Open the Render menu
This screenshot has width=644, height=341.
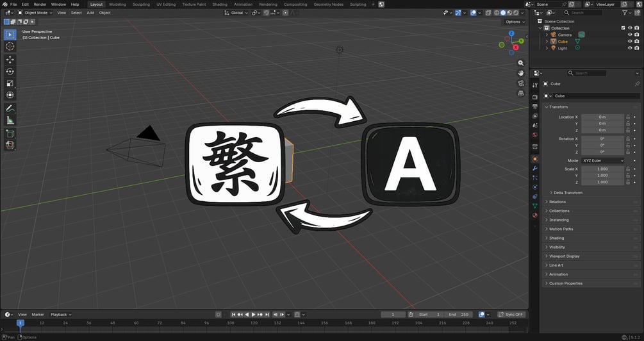pyautogui.click(x=40, y=4)
